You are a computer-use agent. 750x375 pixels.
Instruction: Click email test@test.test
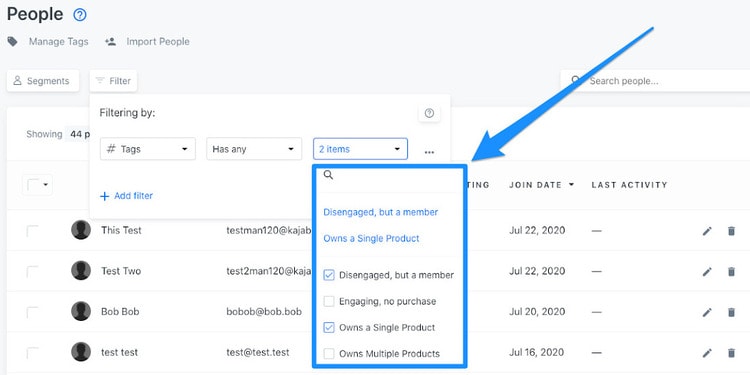(258, 352)
